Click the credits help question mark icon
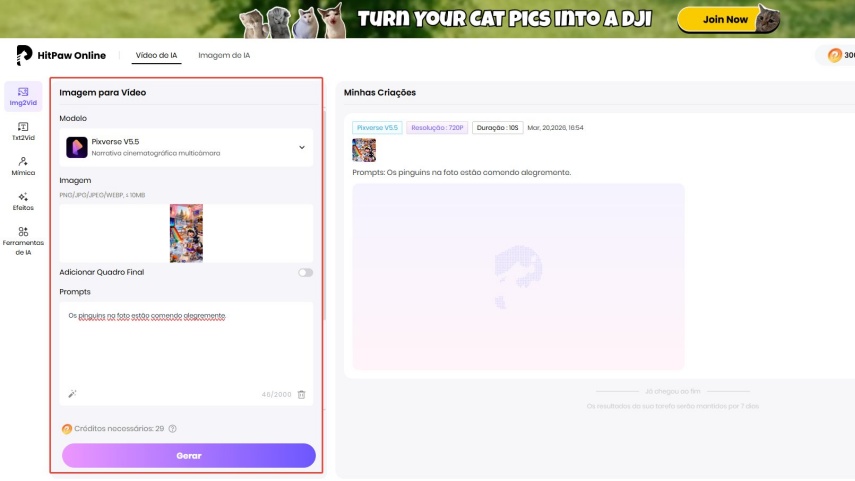 (x=172, y=429)
